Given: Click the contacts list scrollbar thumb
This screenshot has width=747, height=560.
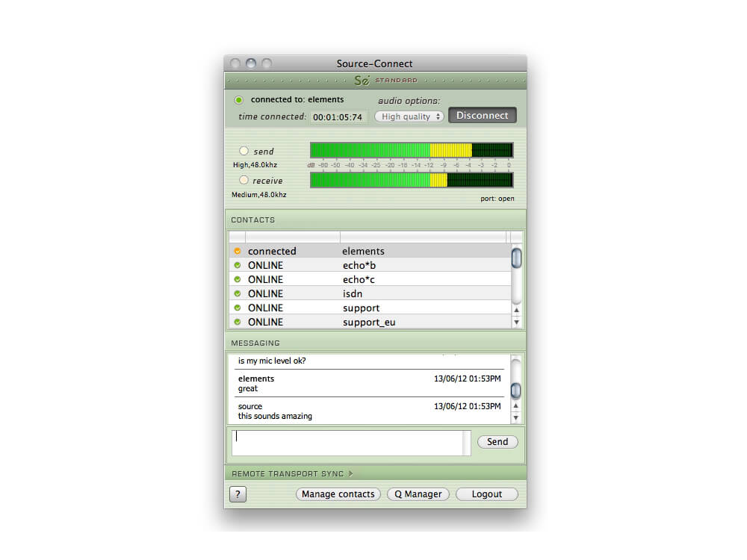Looking at the screenshot, I should [516, 258].
